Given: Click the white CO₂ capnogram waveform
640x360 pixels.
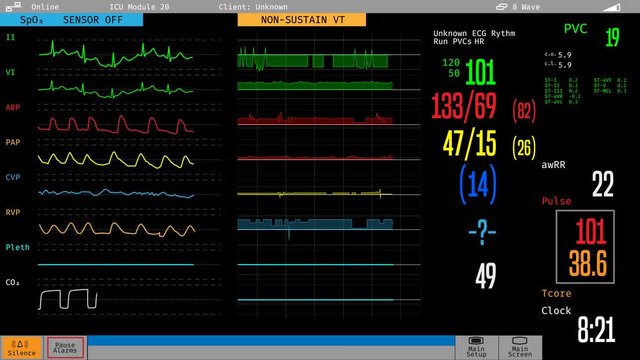Looking at the screenshot, I should (x=68, y=299).
